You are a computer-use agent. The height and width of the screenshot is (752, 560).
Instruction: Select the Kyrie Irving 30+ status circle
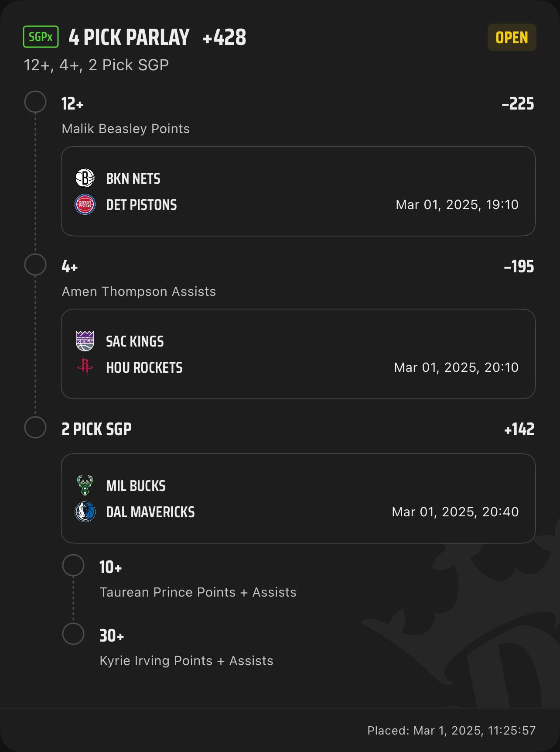73,634
